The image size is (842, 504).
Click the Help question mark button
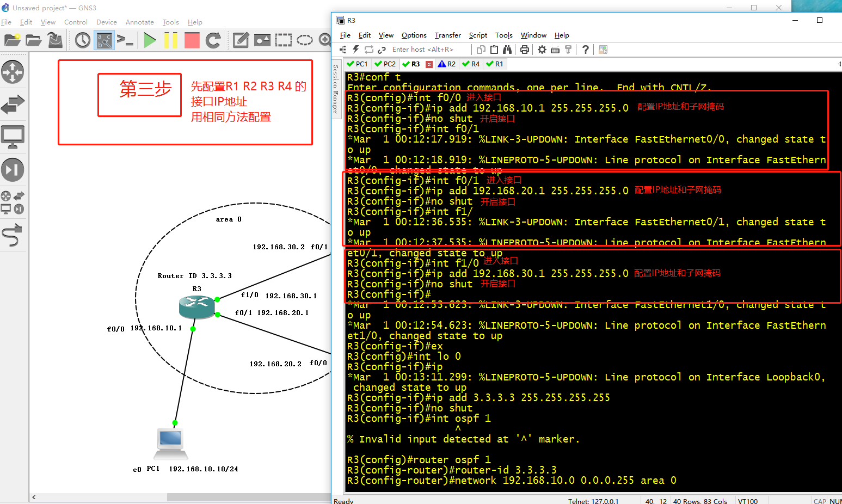point(585,50)
